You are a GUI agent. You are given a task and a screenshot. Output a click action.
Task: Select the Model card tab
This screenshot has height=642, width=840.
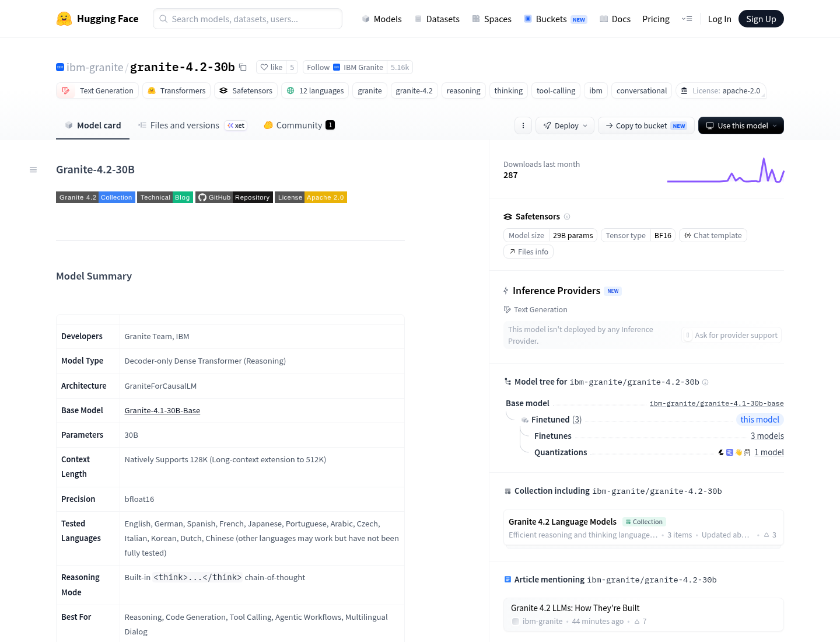point(93,125)
